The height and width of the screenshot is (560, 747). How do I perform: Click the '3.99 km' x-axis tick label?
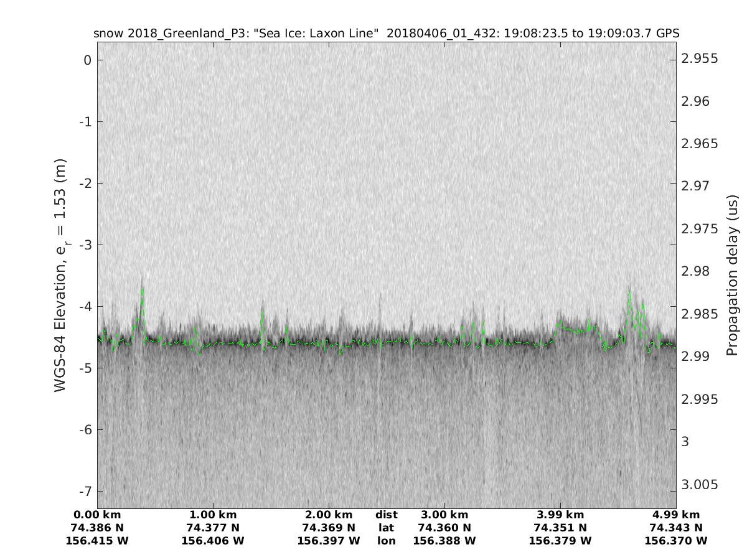pos(560,515)
